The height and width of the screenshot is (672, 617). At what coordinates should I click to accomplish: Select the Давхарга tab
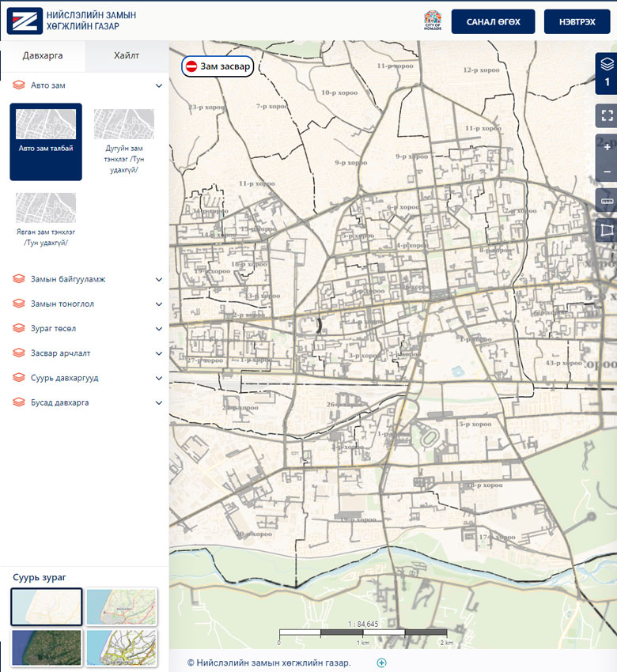tap(43, 55)
